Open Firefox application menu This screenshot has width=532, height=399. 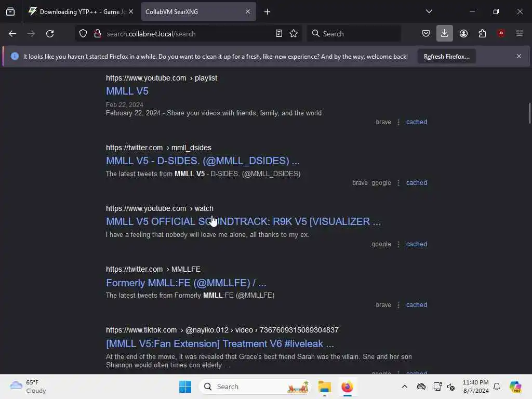point(520,33)
